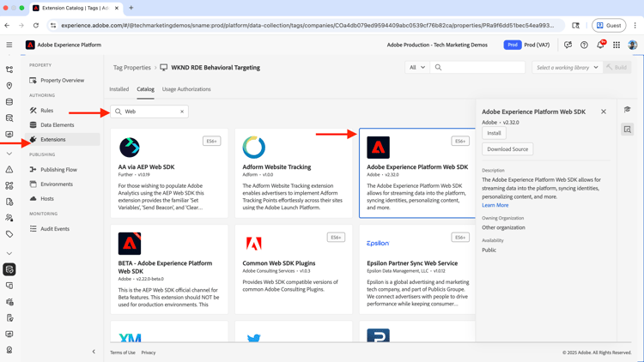
Task: Click the graduation cap learning icon
Action: [x=627, y=109]
